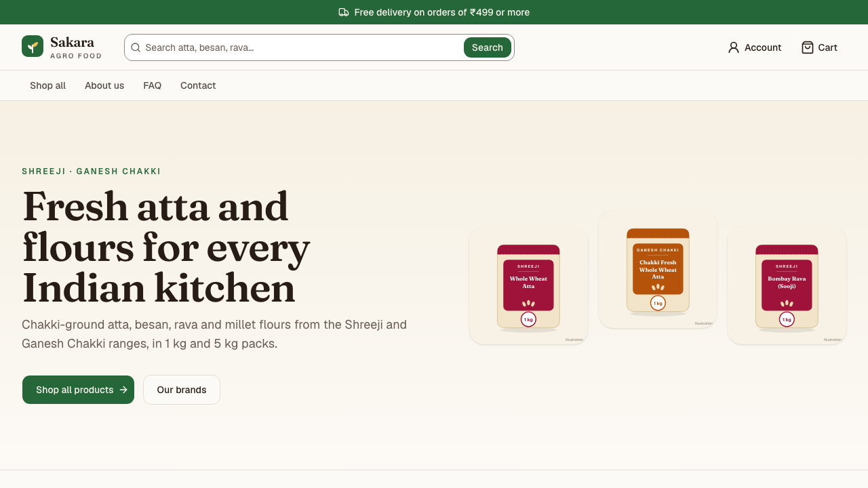
Task: Click the 'Fresh atta and flours' headline
Action: [167, 247]
